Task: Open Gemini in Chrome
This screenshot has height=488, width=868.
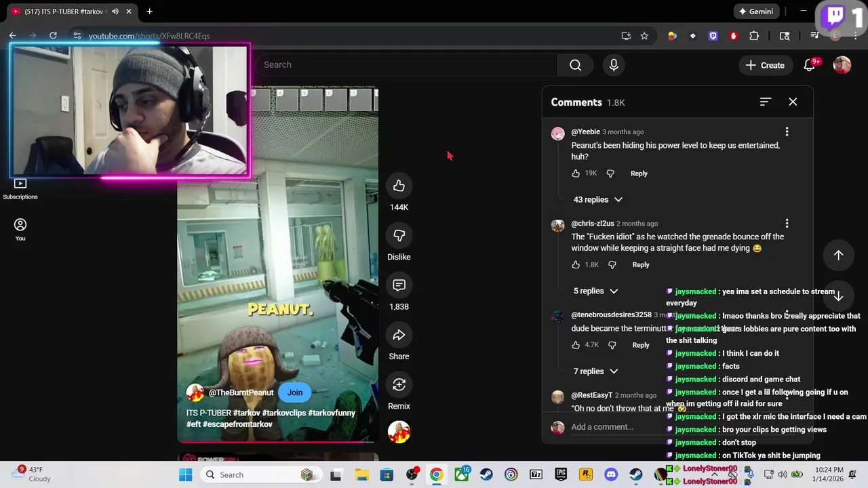Action: (756, 12)
